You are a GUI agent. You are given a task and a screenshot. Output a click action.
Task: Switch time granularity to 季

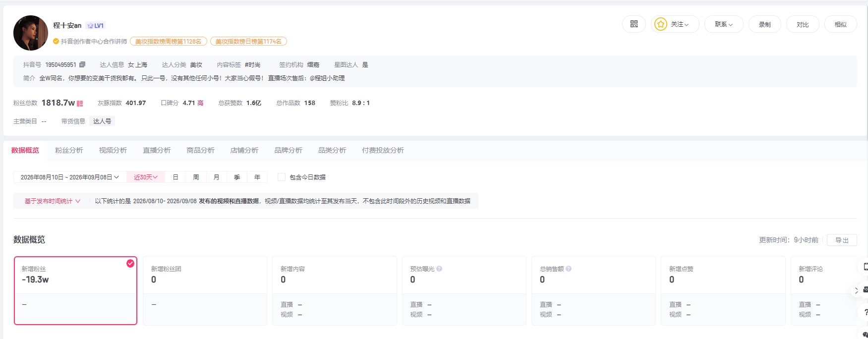(x=237, y=177)
